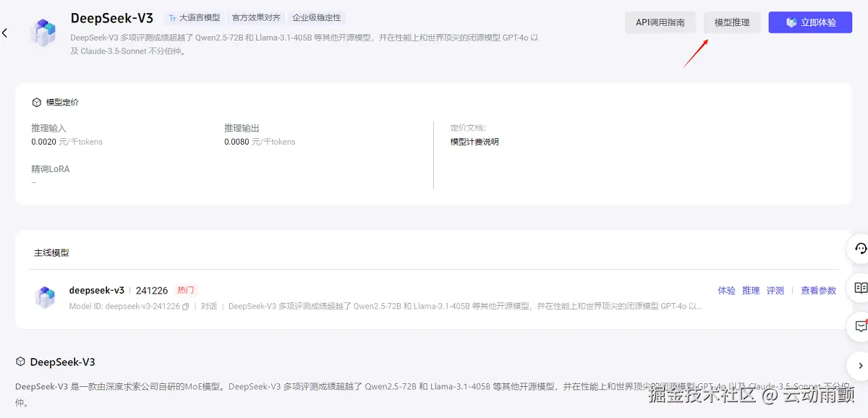Click the 官方效果对齐 tag
Image resolution: width=868 pixels, height=418 pixels.
click(256, 17)
